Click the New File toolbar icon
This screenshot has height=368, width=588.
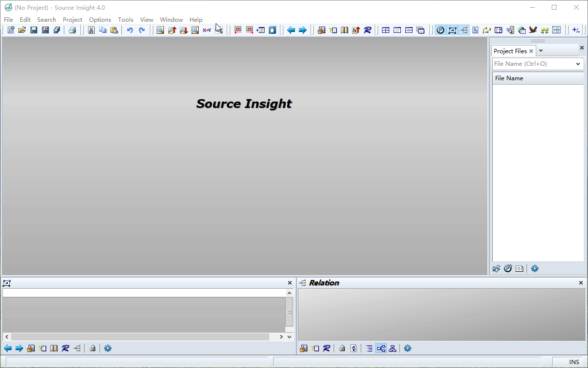tap(11, 30)
